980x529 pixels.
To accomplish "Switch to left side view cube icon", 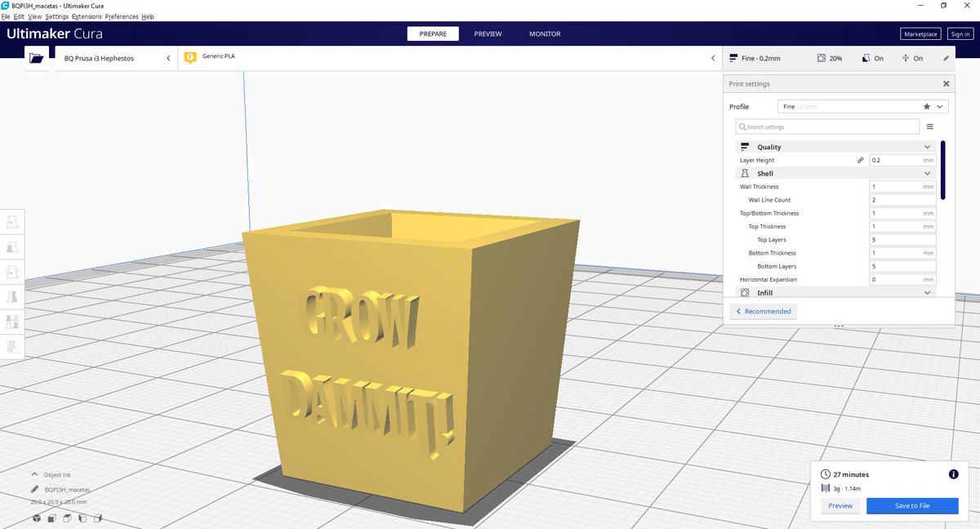I will point(83,518).
